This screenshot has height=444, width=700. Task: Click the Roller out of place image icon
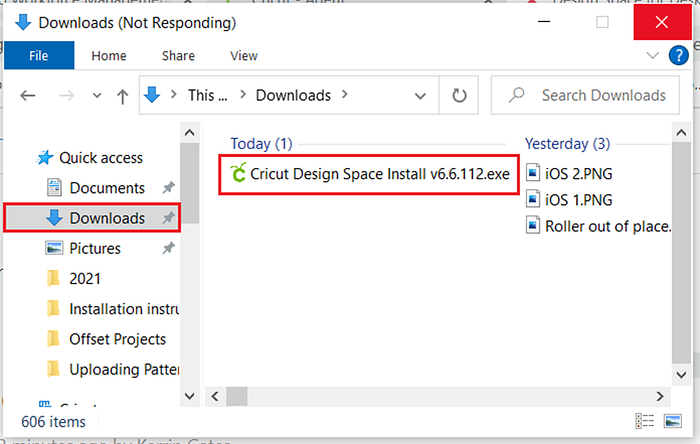533,225
